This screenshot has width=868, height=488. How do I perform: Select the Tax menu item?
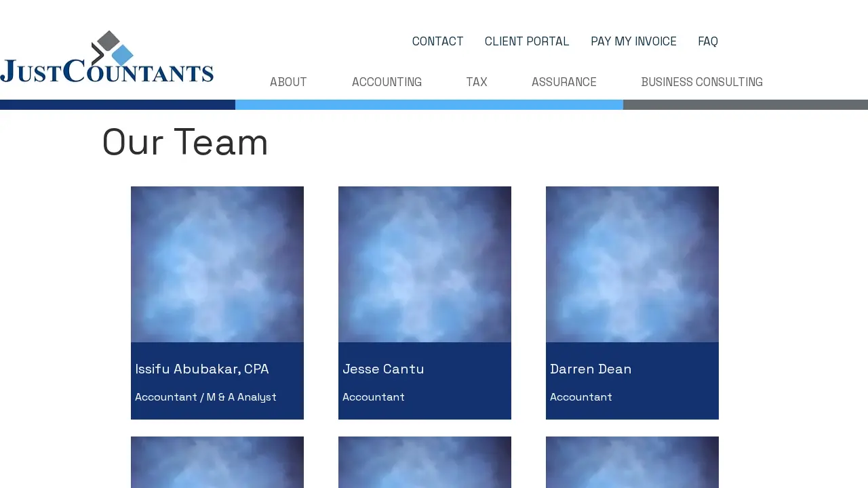pyautogui.click(x=477, y=82)
